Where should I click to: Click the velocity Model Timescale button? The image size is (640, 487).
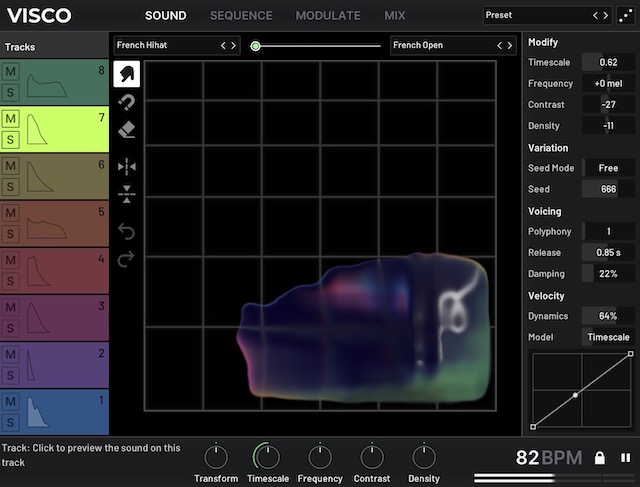[608, 337]
